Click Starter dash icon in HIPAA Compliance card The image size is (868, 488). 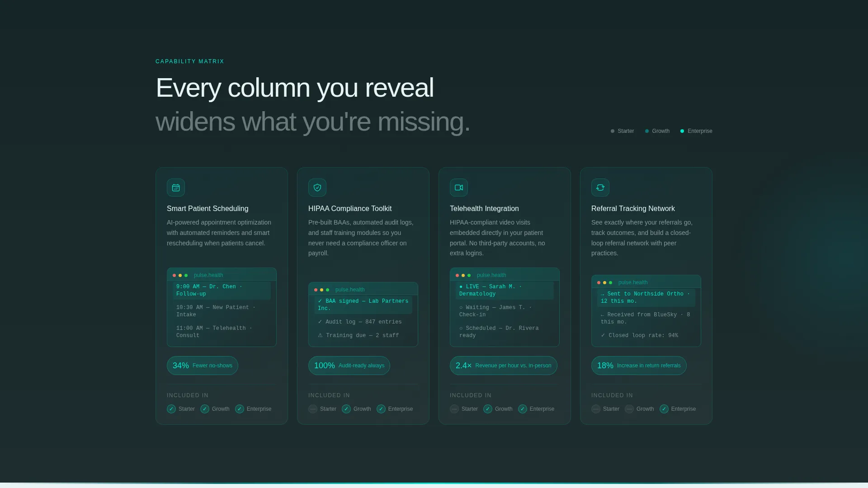point(313,409)
